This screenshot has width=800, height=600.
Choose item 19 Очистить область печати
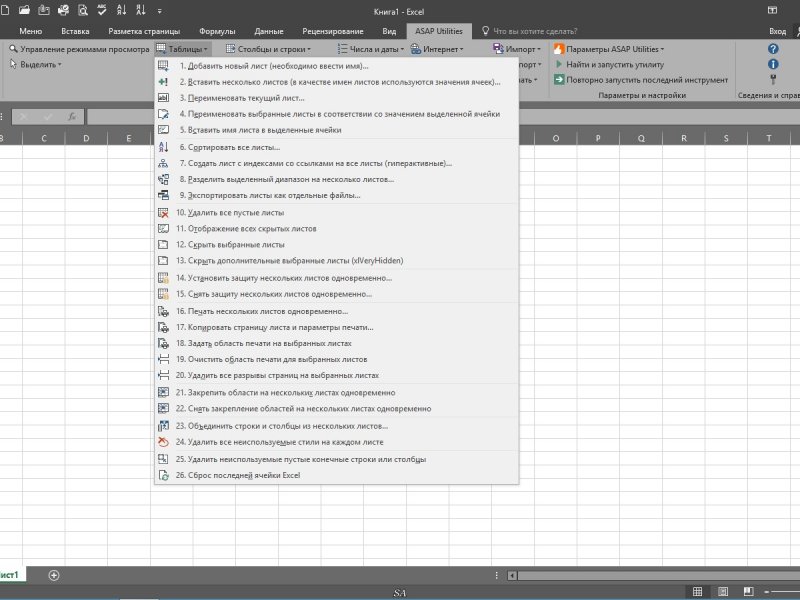[337, 359]
